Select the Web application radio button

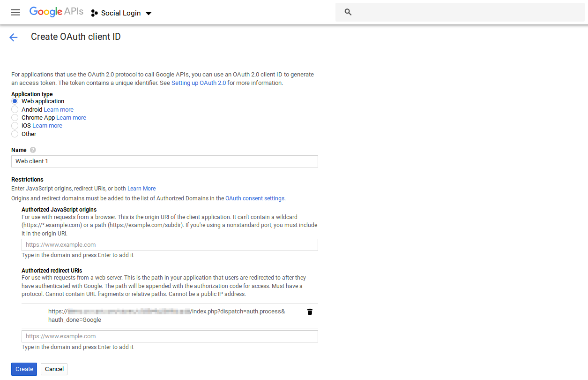pyautogui.click(x=15, y=101)
